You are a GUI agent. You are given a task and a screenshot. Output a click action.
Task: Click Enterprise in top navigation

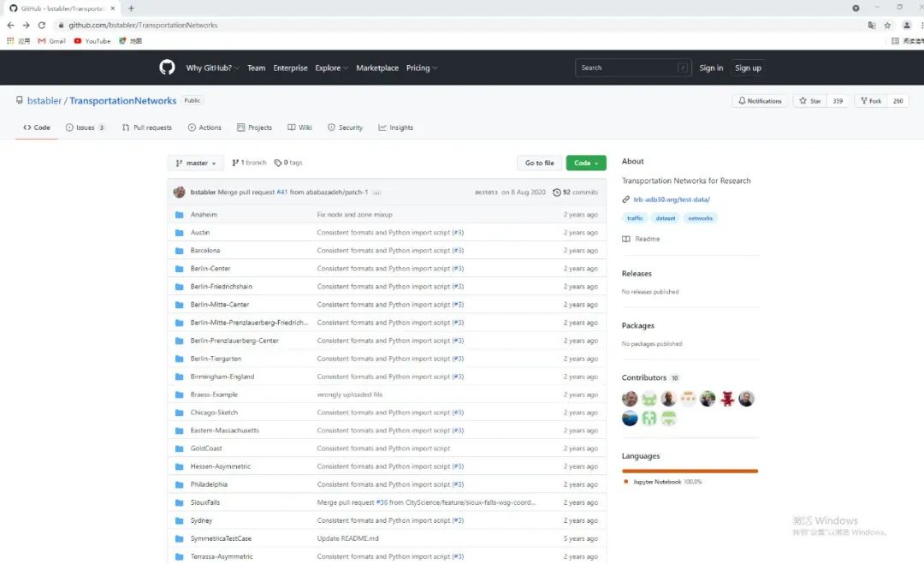[x=290, y=68]
